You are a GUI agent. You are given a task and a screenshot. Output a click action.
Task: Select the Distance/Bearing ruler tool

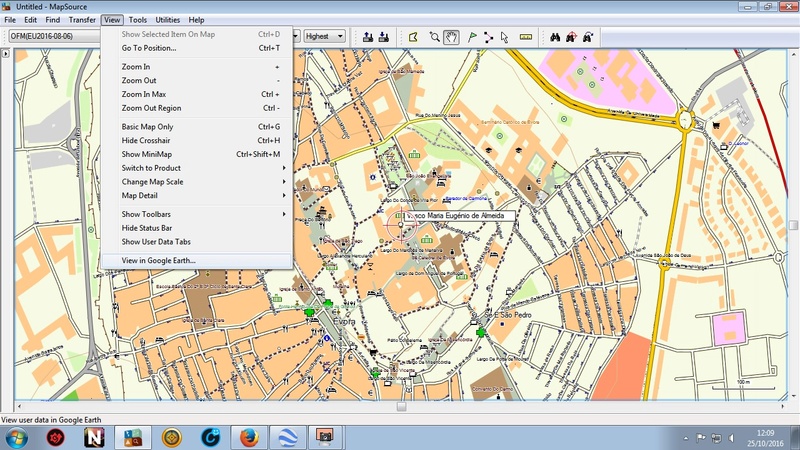(526, 37)
